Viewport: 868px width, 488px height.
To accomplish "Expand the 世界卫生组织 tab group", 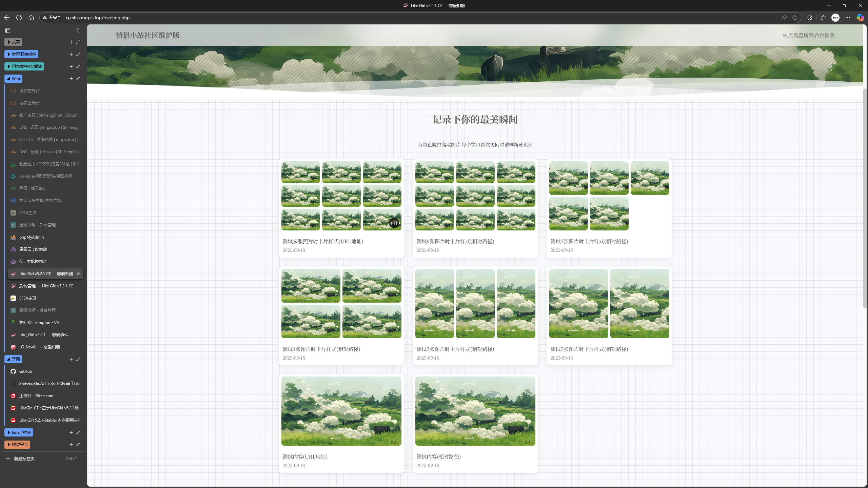I will [21, 54].
